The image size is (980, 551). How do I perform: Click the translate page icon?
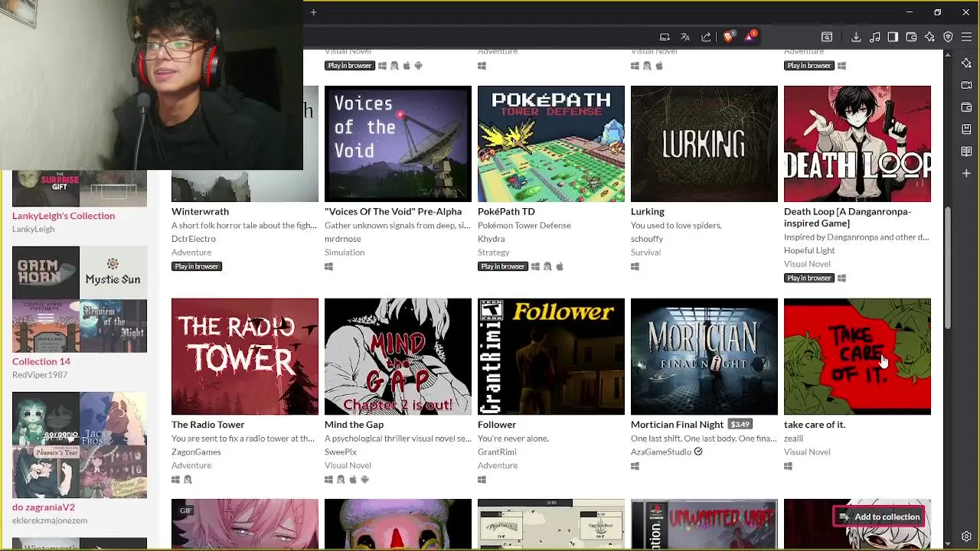pyautogui.click(x=685, y=37)
